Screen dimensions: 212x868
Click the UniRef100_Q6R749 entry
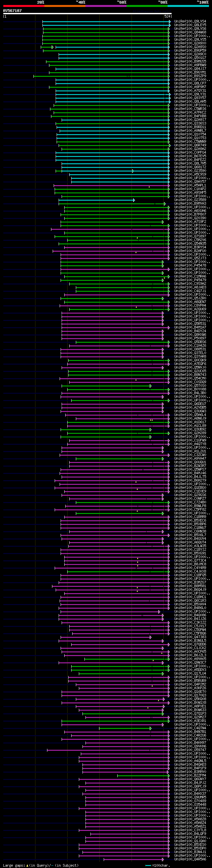(190, 146)
